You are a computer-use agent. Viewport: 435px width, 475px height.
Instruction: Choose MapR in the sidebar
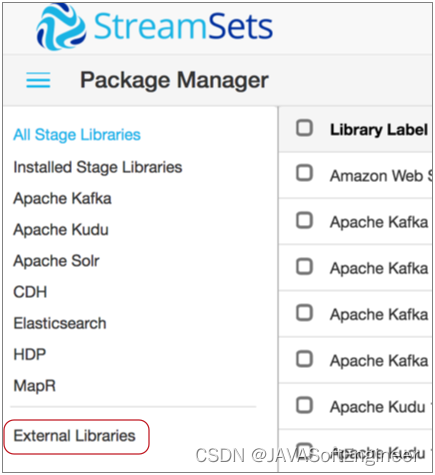(x=35, y=386)
